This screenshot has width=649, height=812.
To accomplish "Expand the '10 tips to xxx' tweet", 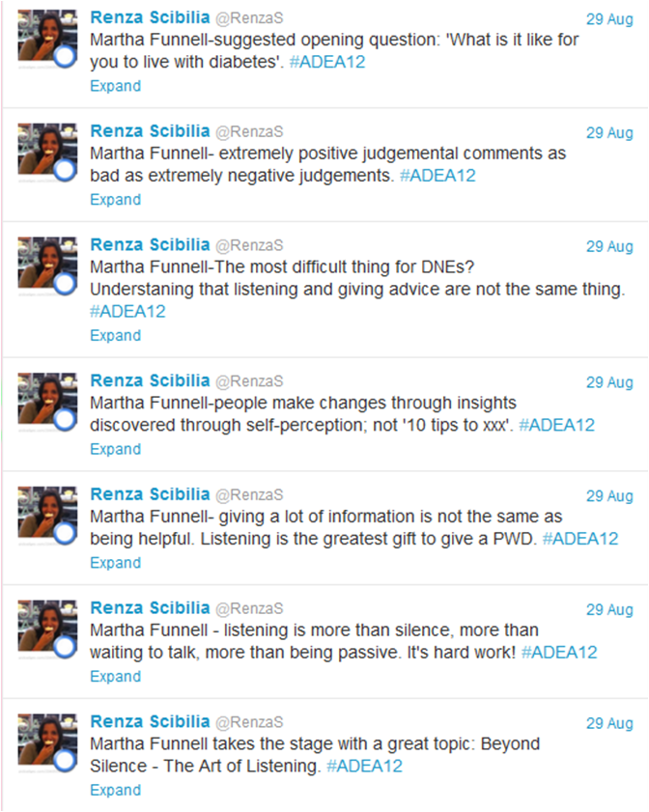I will pyautogui.click(x=115, y=449).
